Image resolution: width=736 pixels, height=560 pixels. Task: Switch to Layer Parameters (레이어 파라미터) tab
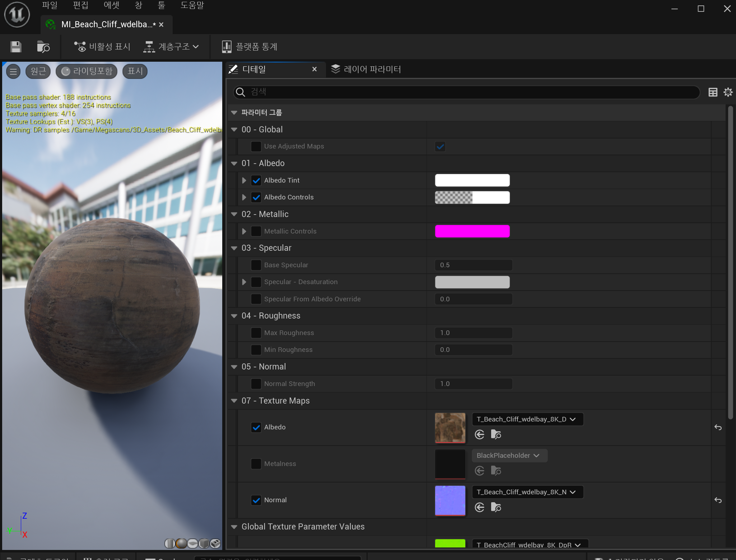pos(366,69)
